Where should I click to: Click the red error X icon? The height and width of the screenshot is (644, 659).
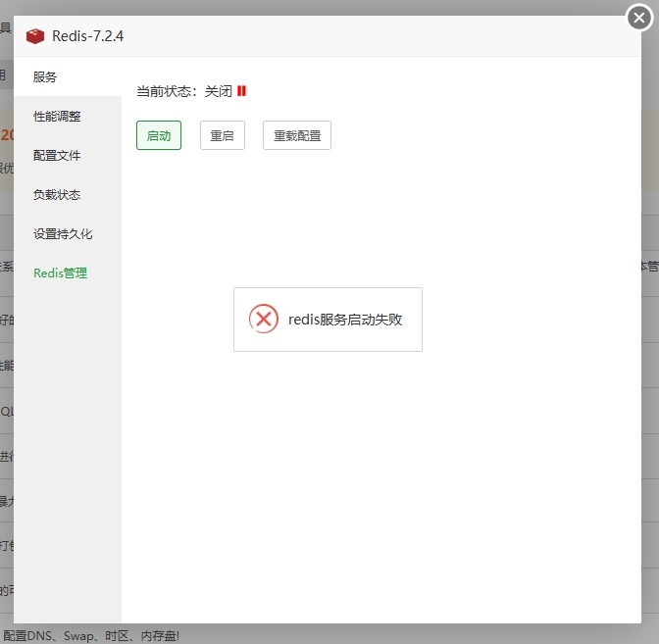(264, 319)
